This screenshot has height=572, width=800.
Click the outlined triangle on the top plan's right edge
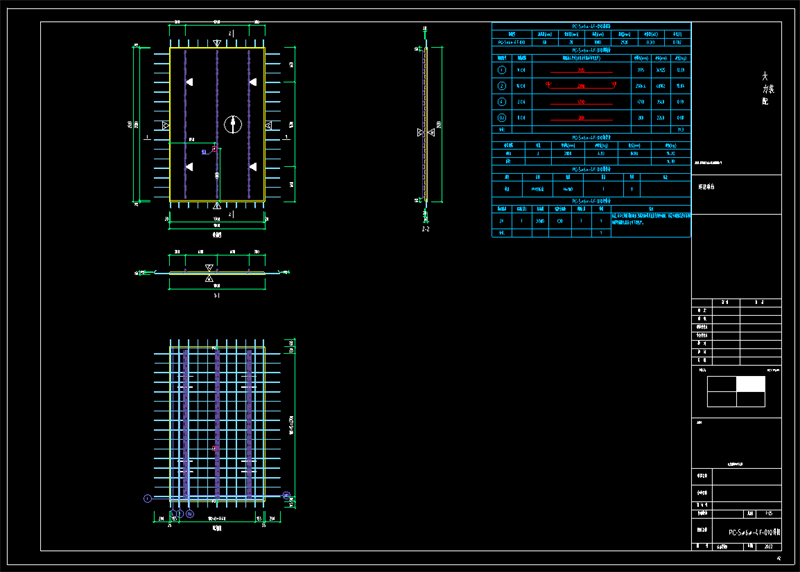pos(269,125)
